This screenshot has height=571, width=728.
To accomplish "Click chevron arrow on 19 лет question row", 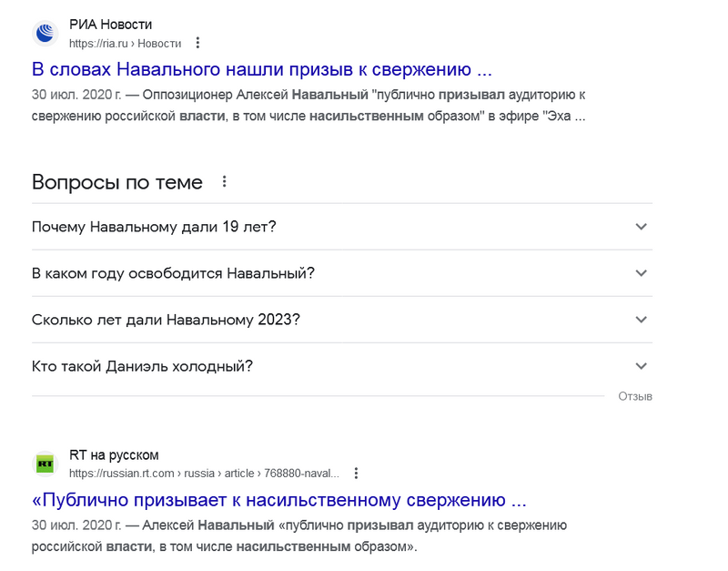I will click(641, 227).
